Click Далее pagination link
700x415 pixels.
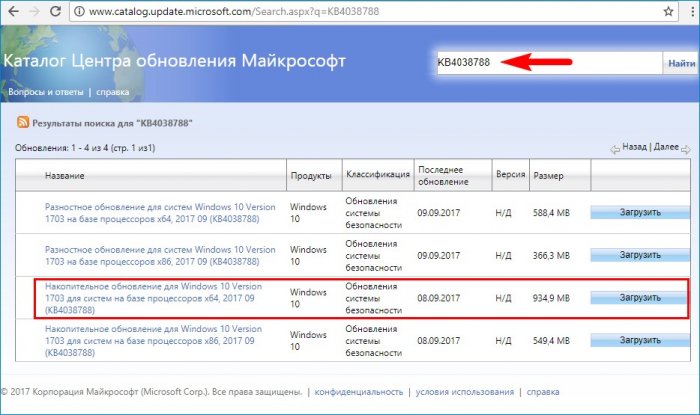click(x=666, y=147)
